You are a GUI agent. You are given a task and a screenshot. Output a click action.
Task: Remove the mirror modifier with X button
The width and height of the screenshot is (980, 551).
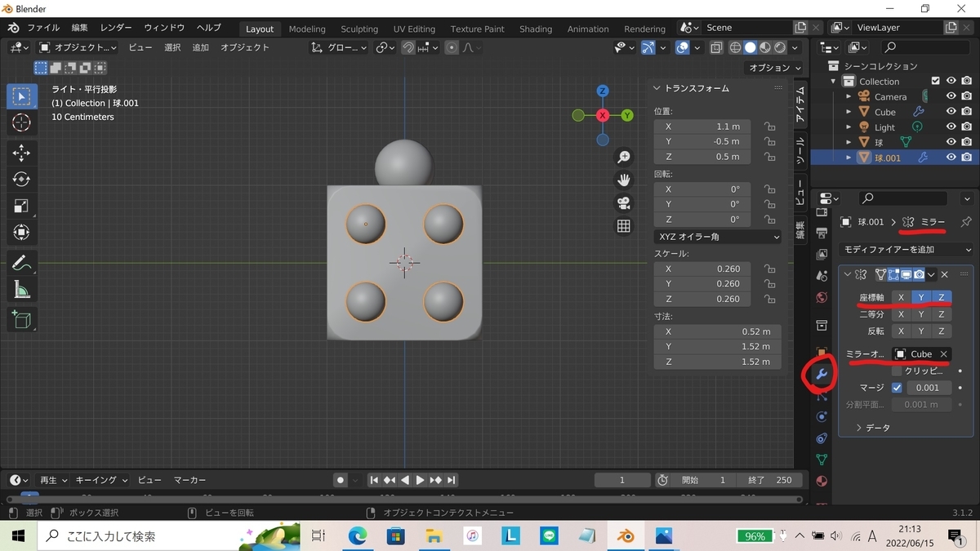coord(945,275)
